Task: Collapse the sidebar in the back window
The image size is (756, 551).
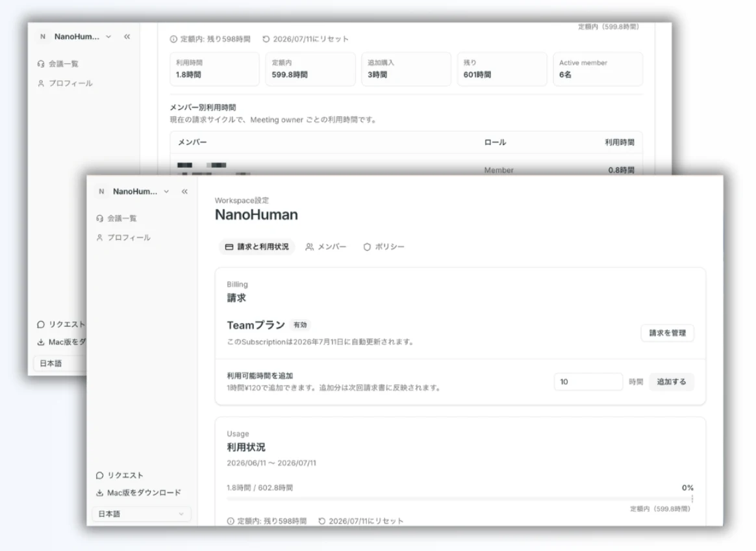Action: tap(127, 36)
